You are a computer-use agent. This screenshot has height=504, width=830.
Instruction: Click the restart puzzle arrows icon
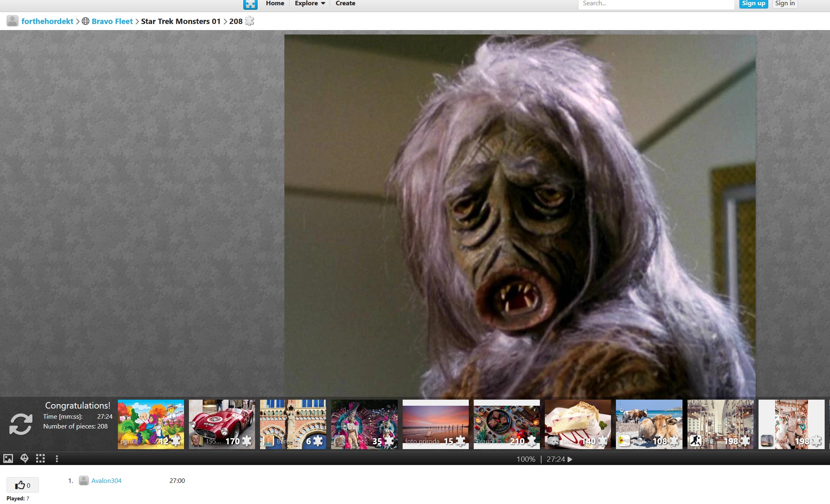[x=21, y=424]
